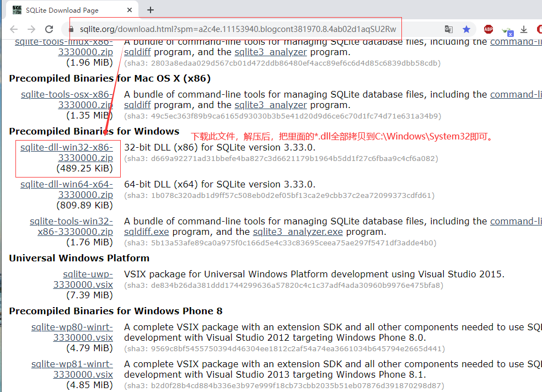Open the Adblock Plus extension icon
Screen dimensions: 542x392
[489, 29]
